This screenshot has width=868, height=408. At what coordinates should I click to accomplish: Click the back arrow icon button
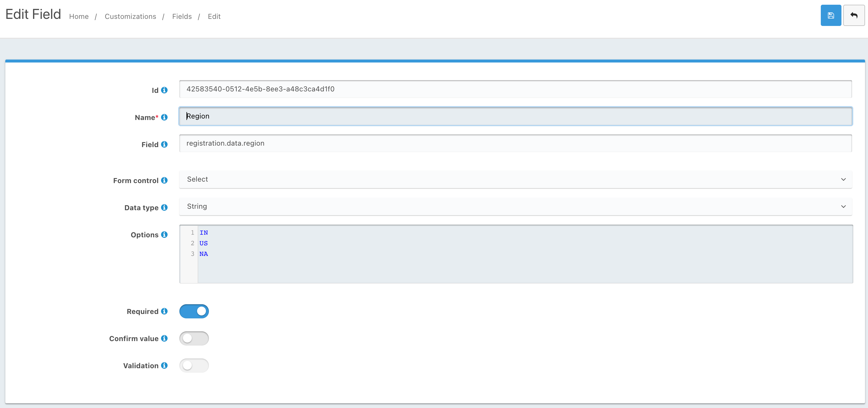pos(854,16)
